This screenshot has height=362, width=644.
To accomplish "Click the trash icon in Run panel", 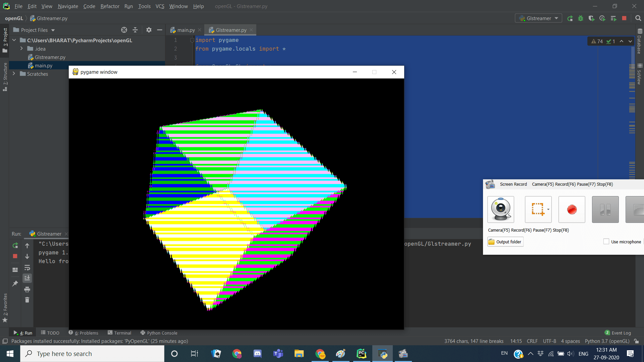I will [27, 300].
